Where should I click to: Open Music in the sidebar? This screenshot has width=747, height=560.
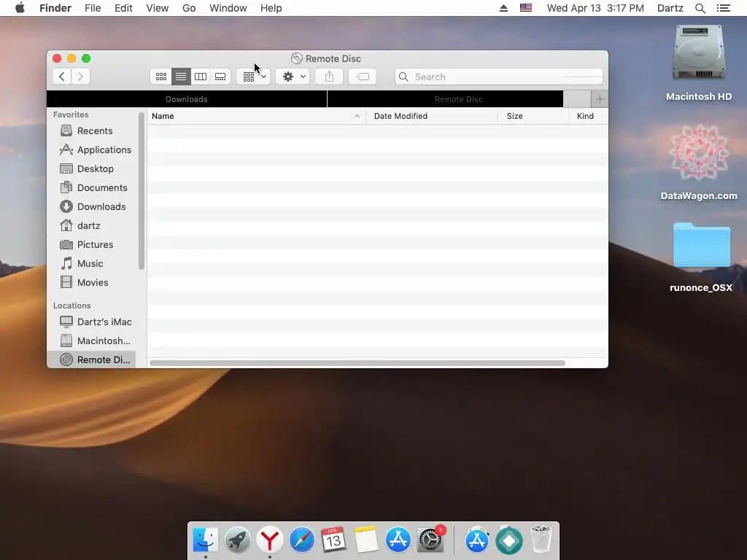[x=91, y=264]
